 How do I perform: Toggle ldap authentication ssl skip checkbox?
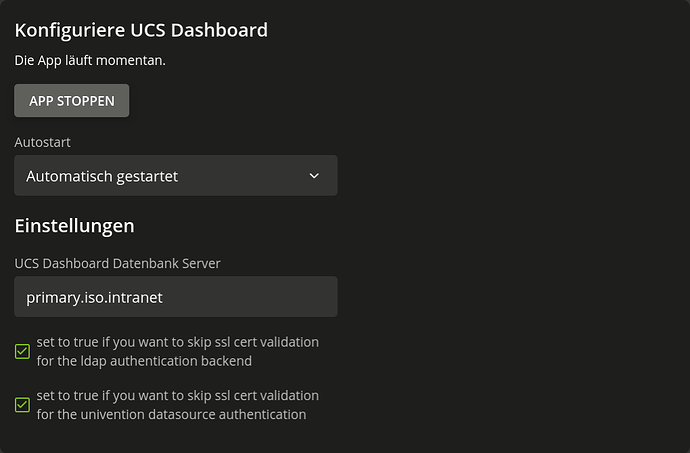22,351
